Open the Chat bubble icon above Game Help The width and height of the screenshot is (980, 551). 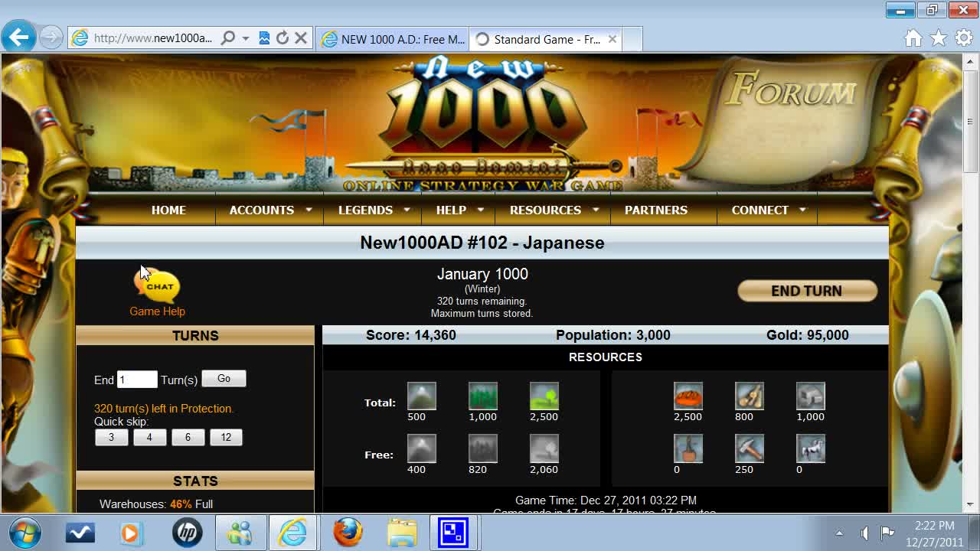tap(157, 287)
